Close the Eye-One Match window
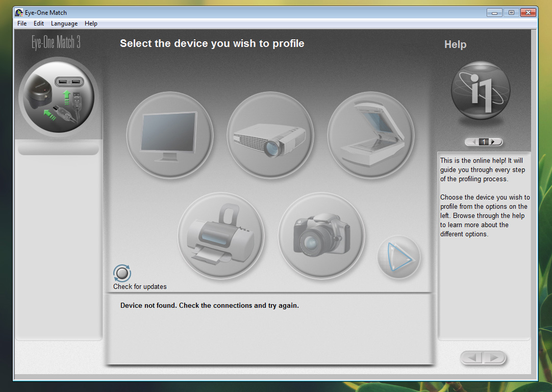 pos(528,13)
